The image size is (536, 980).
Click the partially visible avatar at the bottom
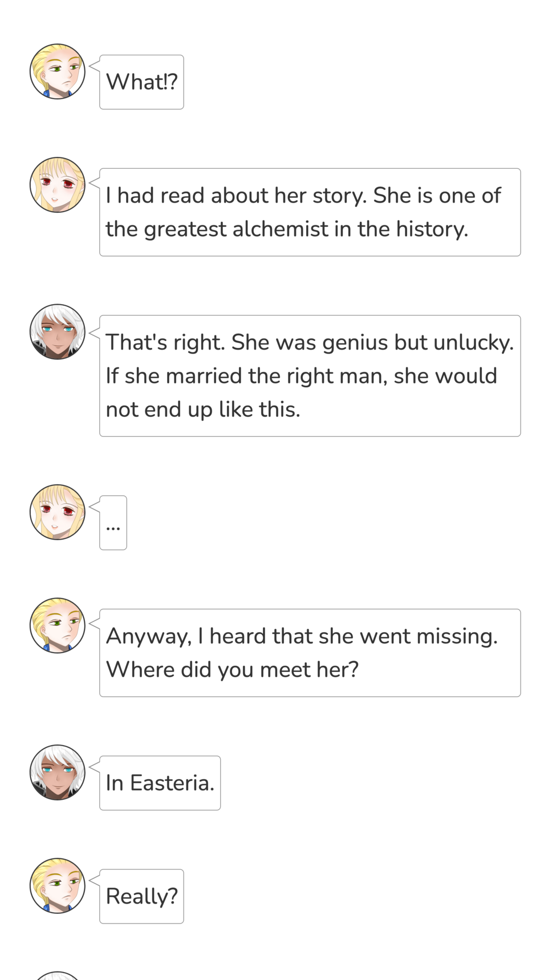click(57, 976)
